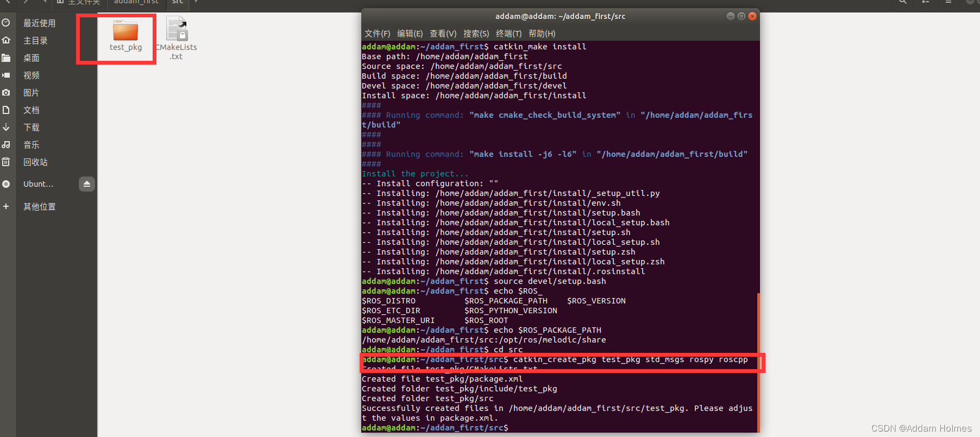Viewport: 980px width, 437px height.
Task: Click the 'Build space' line in terminal
Action: coord(464,76)
